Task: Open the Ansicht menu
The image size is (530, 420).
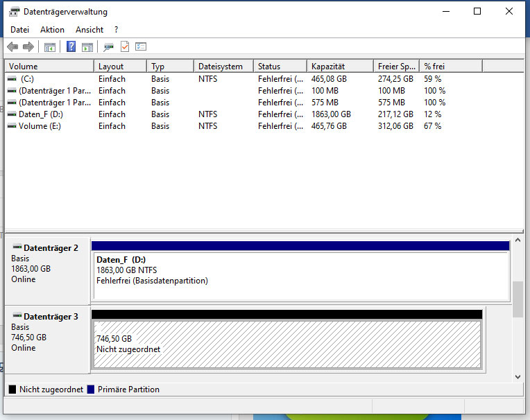Action: [x=89, y=30]
